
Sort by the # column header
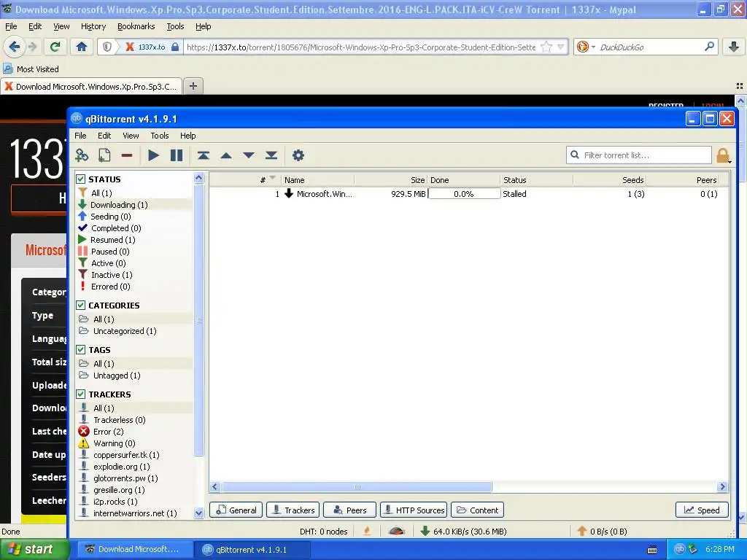pyautogui.click(x=245, y=179)
